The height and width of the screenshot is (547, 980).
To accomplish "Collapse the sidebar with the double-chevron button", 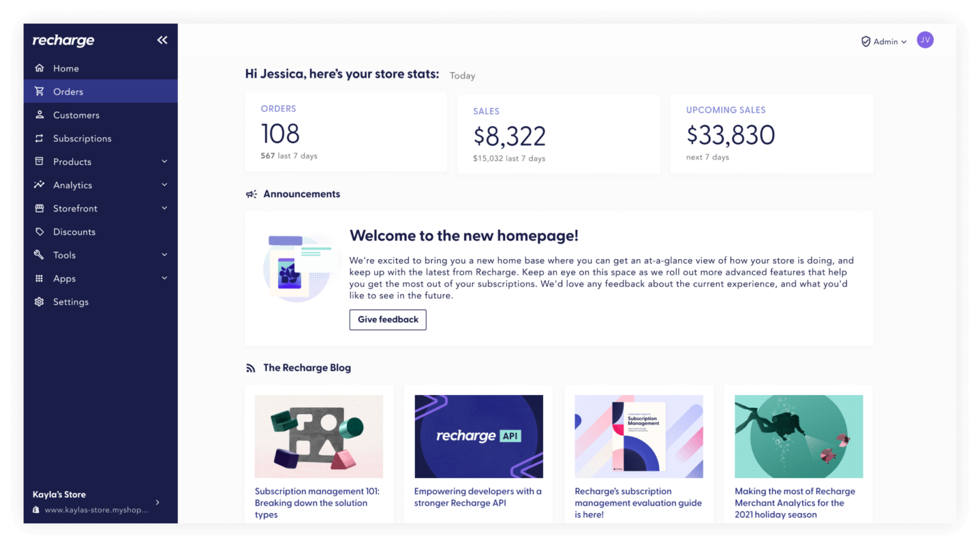I will [162, 40].
